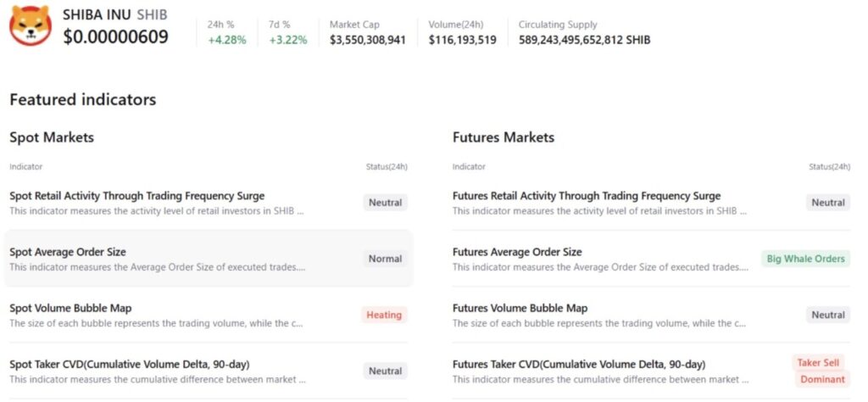Open the Spot Average Order Size indicator
Viewport: 868px width, 402px height.
click(x=68, y=252)
